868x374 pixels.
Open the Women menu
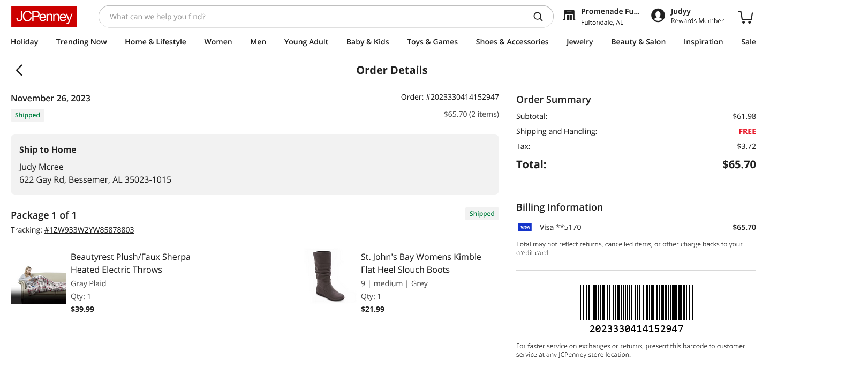218,42
